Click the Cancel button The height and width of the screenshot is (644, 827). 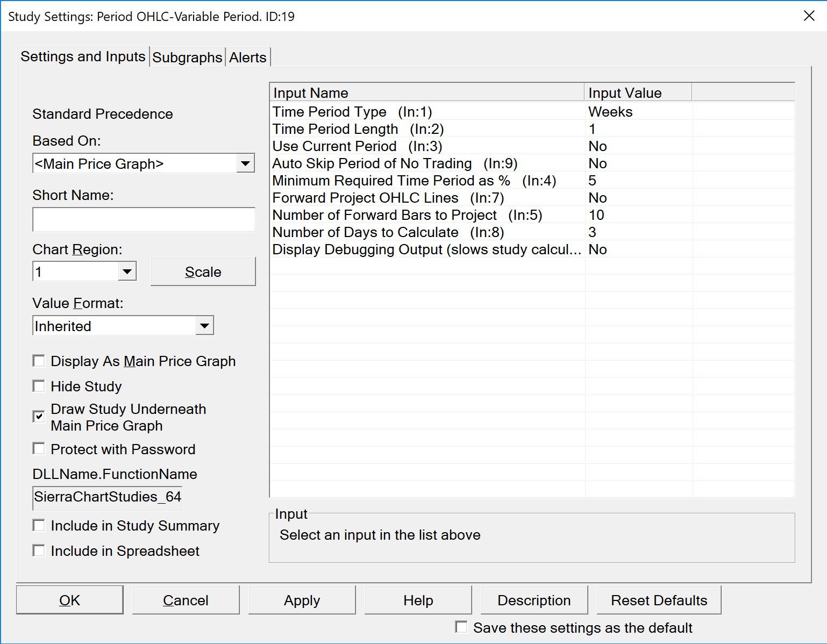tap(186, 600)
